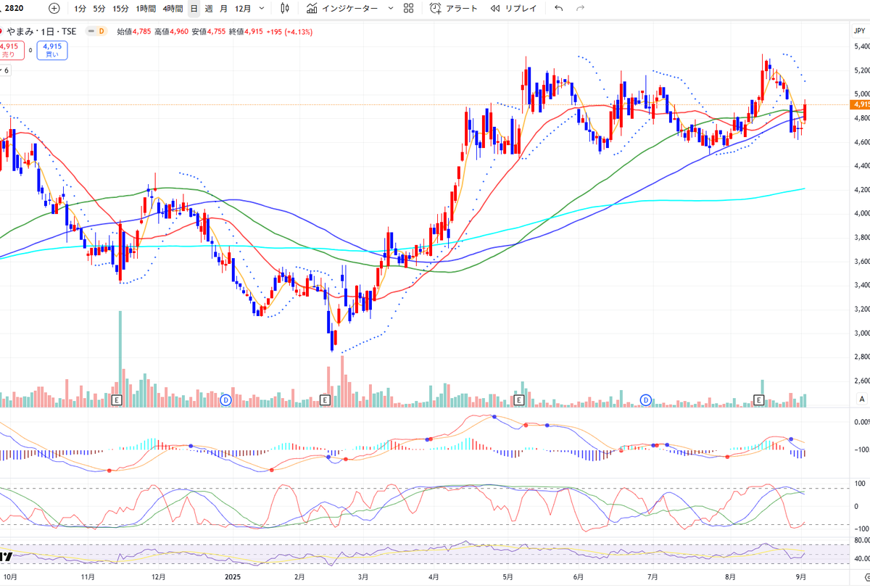
Task: Click the 高値 4,960 high value
Action: pos(171,31)
